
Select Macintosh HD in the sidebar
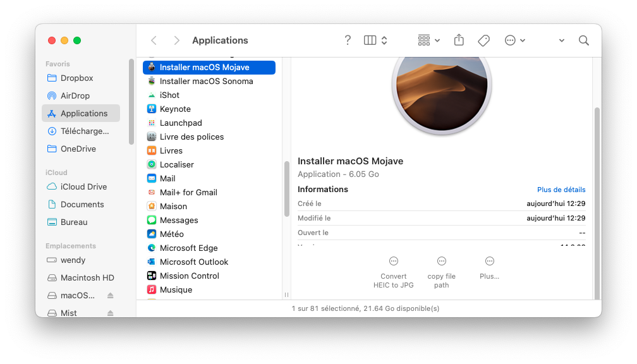[x=81, y=278]
